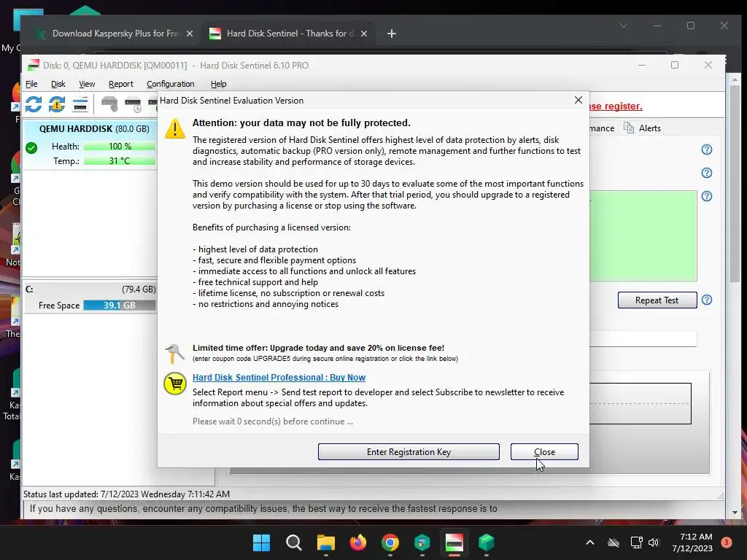
Task: Click the disk list view toolbar icon
Action: tap(80, 104)
